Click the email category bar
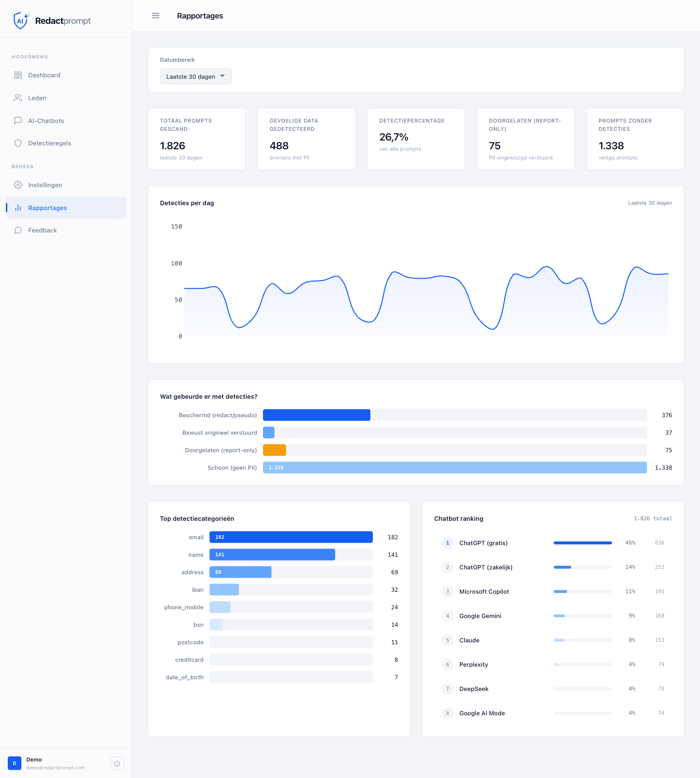Image resolution: width=700 pixels, height=778 pixels. (291, 537)
